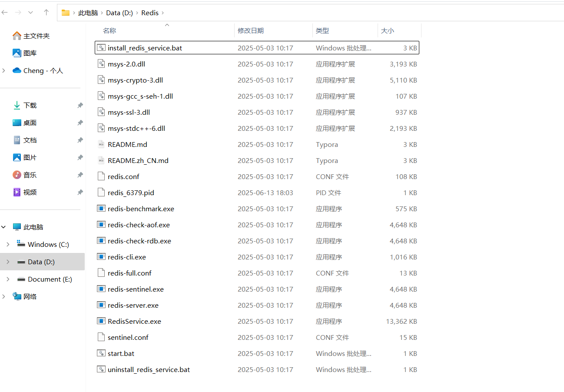Select file name msys-stdc++-6.dll
Viewport: 564px width, 392px height.
(136, 128)
